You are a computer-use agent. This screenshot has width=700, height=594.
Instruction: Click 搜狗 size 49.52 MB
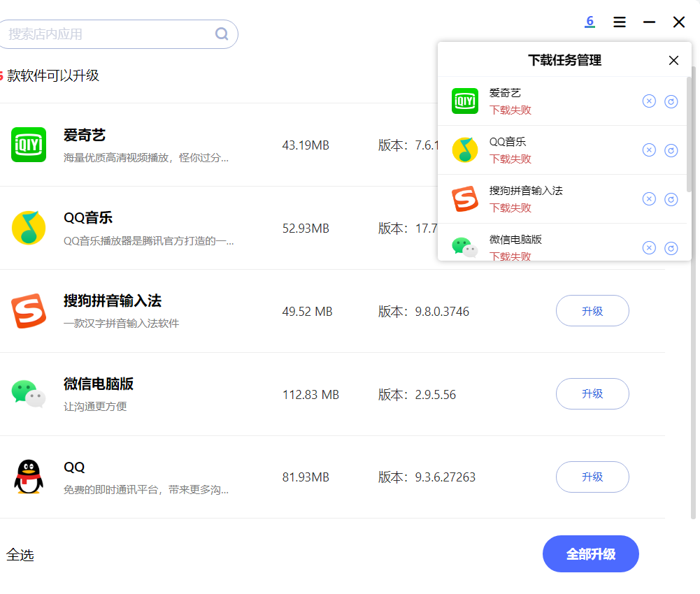pos(307,312)
